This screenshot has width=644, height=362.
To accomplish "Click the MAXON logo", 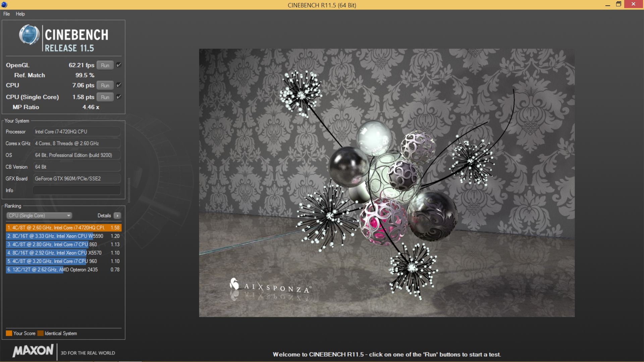I will tap(33, 351).
